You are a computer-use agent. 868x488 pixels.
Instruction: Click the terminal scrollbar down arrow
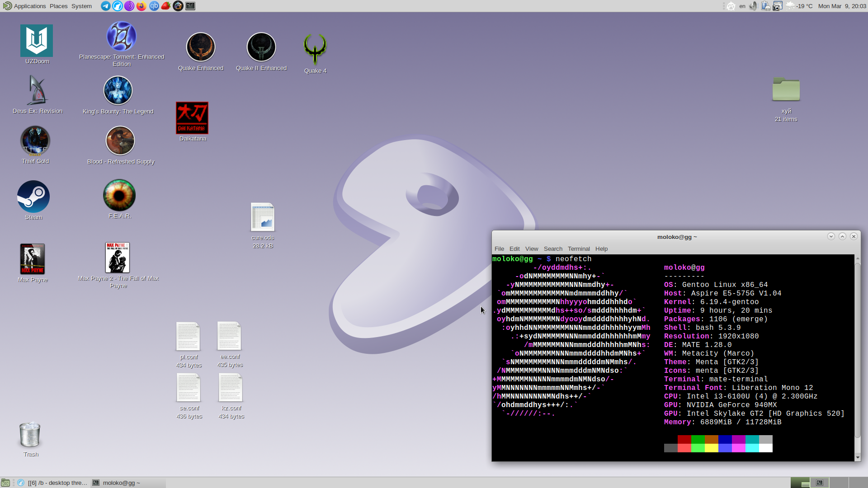coord(858,457)
